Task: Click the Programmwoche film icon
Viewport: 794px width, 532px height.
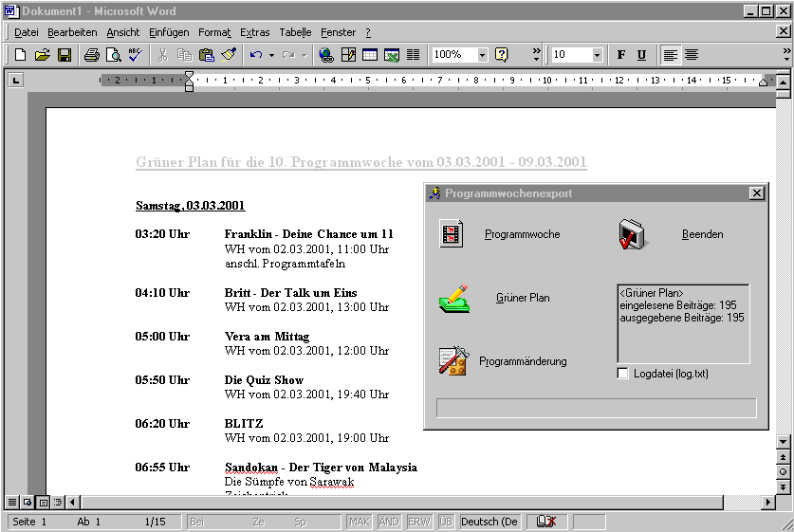Action: (452, 234)
